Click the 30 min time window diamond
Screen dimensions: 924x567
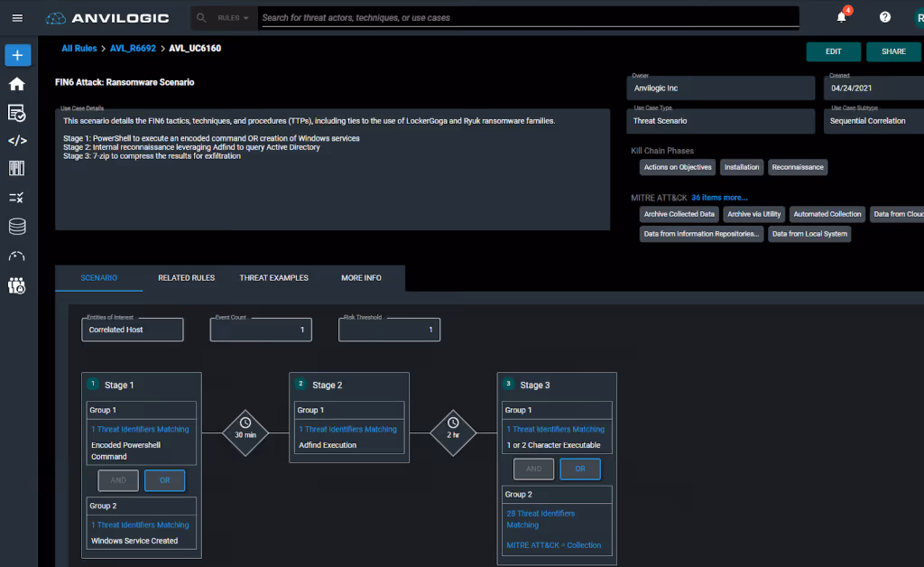(x=245, y=433)
